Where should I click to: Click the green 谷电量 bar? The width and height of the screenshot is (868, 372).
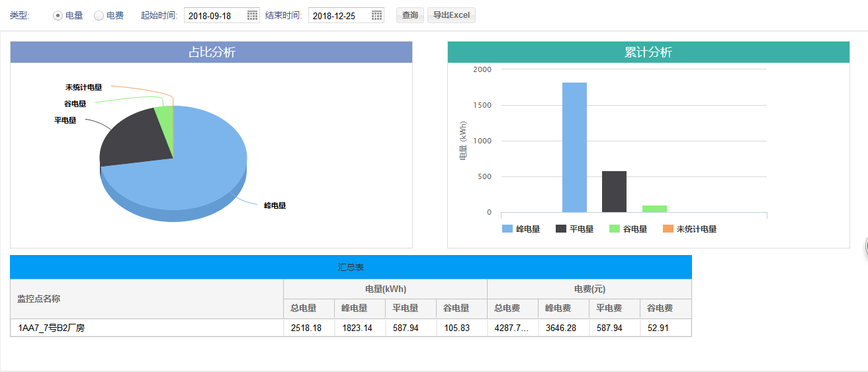tap(654, 209)
